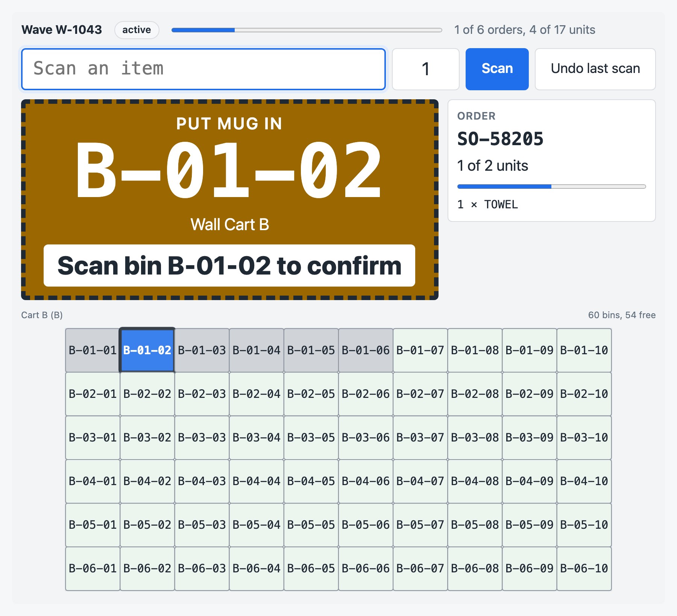Select bin B-05-10

(584, 525)
